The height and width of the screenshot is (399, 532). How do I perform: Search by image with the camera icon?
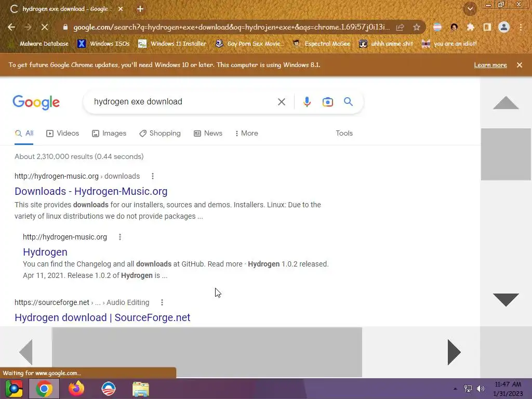[x=328, y=102]
